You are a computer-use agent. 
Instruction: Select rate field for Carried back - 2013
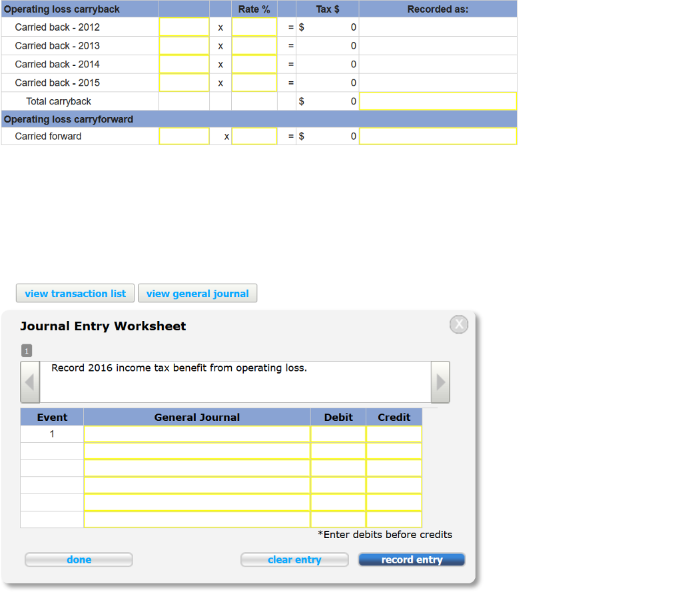(254, 46)
